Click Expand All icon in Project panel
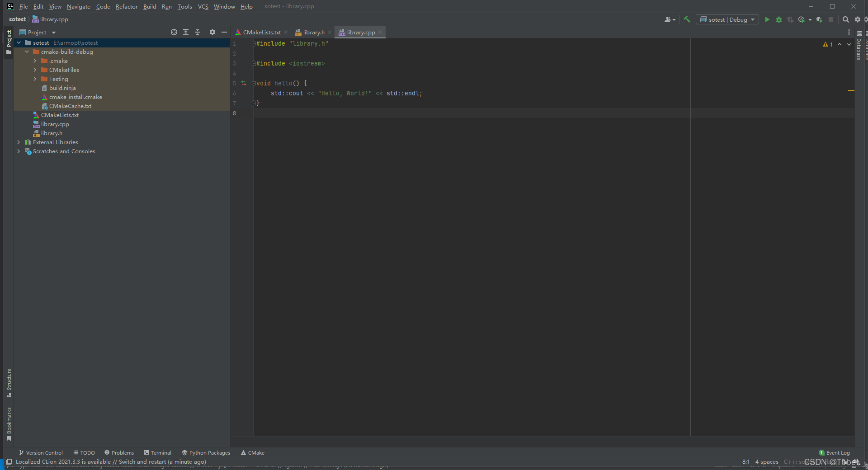Screen dimensions: 868x470 tap(186, 32)
